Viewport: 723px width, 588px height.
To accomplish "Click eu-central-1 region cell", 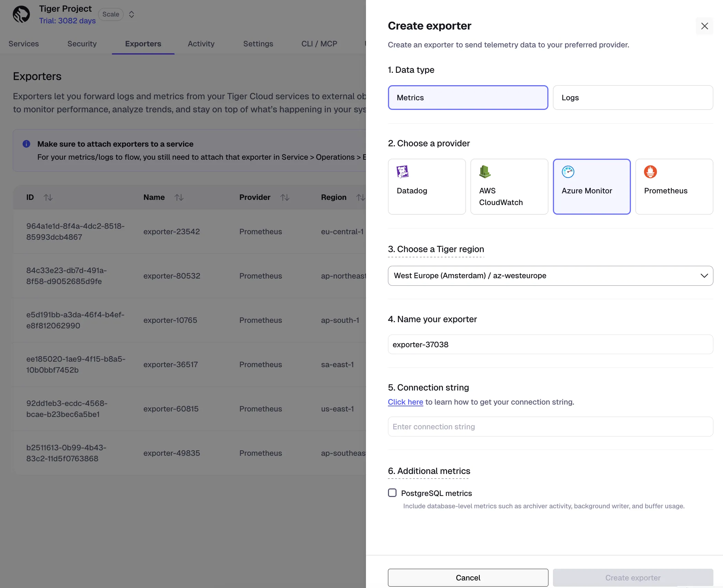I will point(342,231).
